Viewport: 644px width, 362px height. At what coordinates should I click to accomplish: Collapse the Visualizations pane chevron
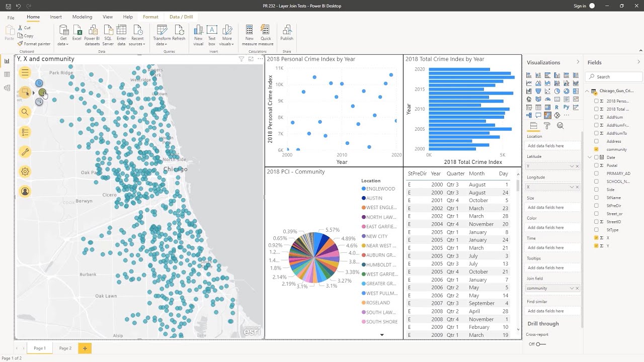click(578, 62)
